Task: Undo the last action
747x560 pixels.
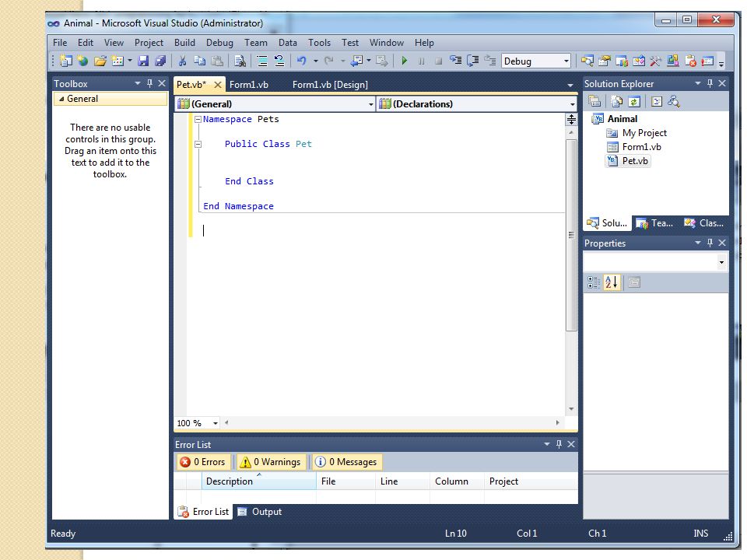Action: 302,61
